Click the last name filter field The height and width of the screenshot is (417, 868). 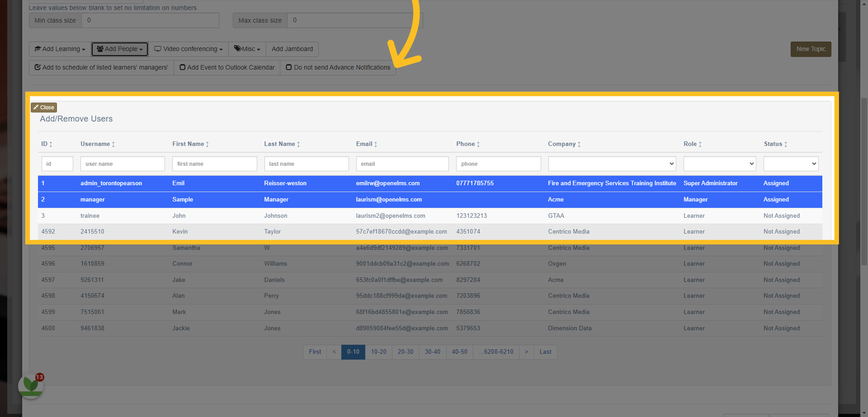pyautogui.click(x=307, y=164)
